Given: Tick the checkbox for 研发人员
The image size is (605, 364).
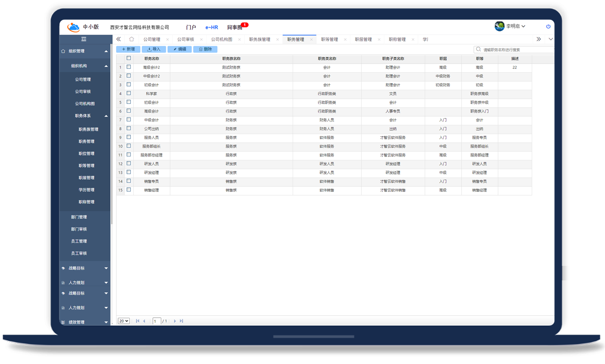Looking at the screenshot, I should [x=129, y=163].
